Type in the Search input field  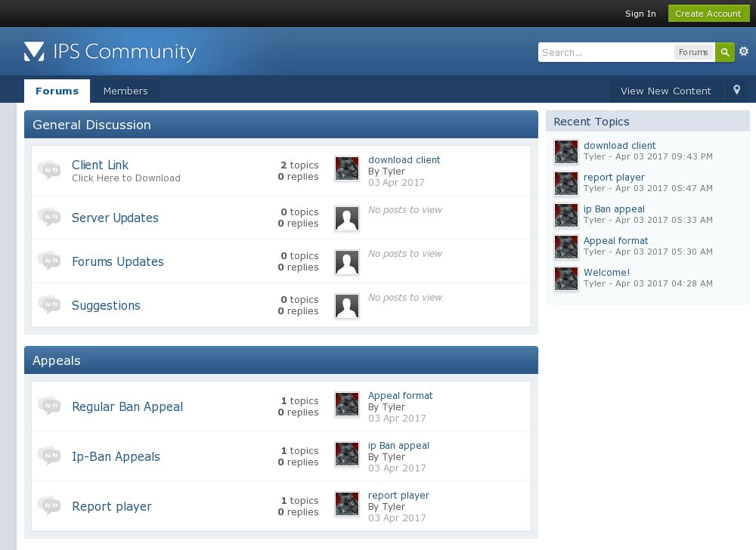pos(605,52)
